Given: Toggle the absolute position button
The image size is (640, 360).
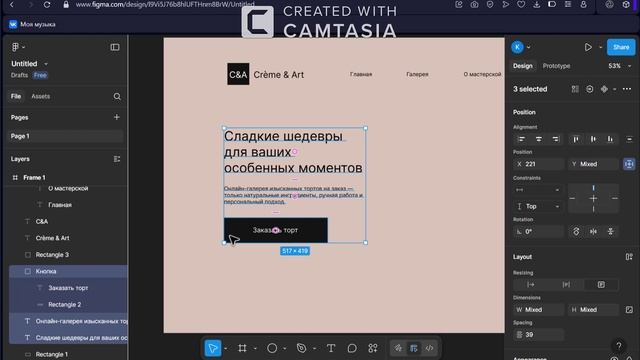Looking at the screenshot, I should pos(629,164).
